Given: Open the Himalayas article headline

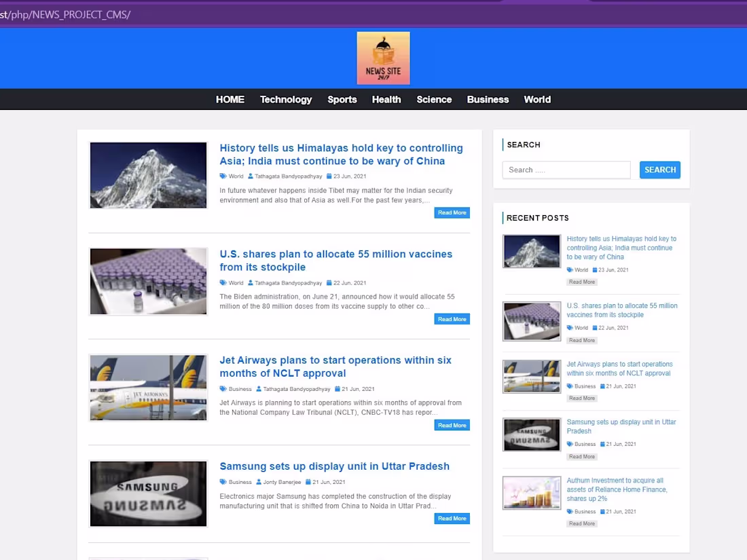Looking at the screenshot, I should pos(341,154).
